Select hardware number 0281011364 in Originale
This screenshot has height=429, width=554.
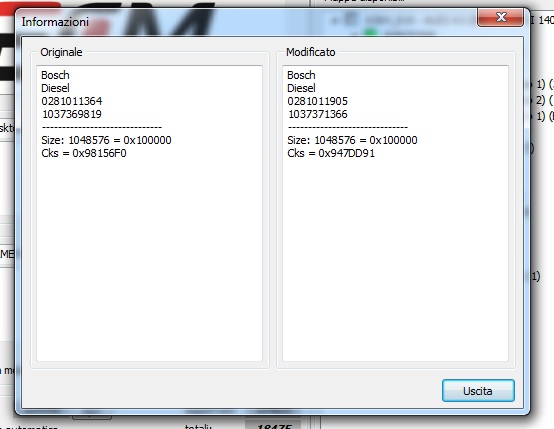72,101
